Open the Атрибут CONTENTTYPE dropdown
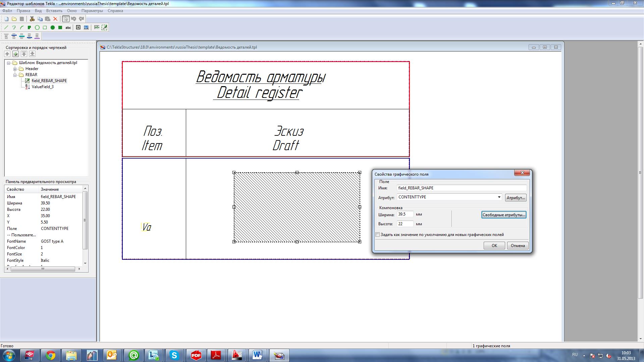 (499, 197)
